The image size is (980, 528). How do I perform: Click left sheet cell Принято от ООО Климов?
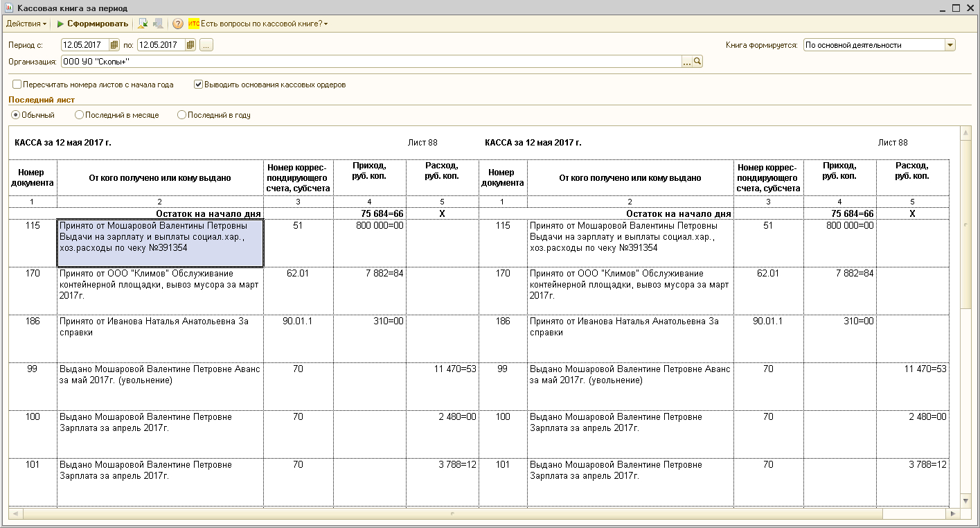(x=160, y=290)
